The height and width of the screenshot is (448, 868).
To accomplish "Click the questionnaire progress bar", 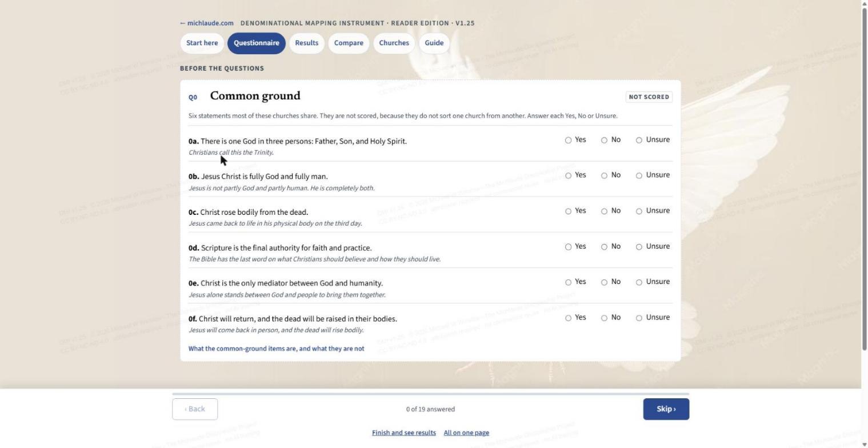I will pos(431,394).
